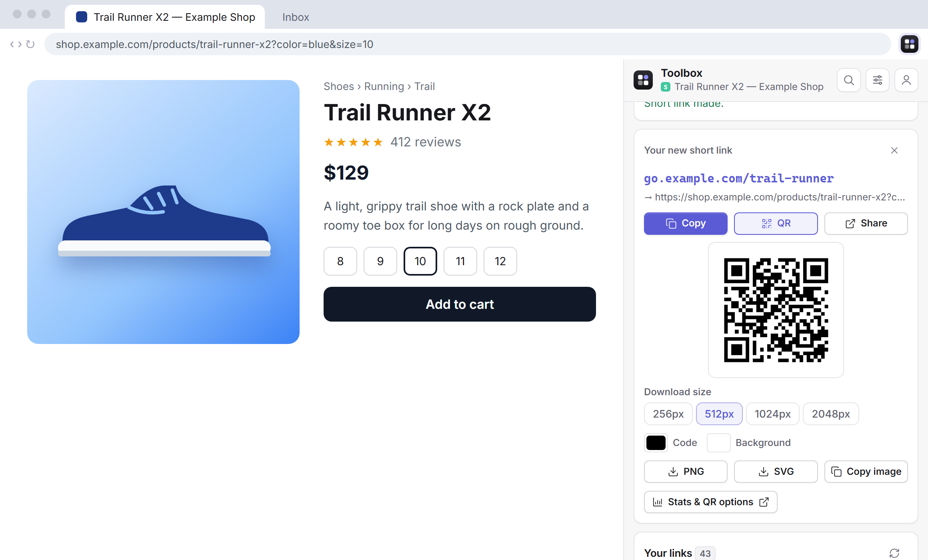Open the Shoes breadcrumb link
Screen dimensions: 928x560
point(339,86)
